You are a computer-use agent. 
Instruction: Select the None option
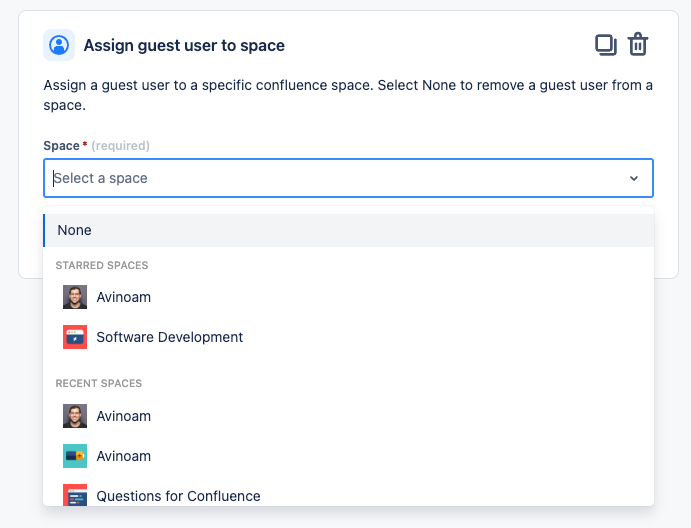pyautogui.click(x=75, y=230)
